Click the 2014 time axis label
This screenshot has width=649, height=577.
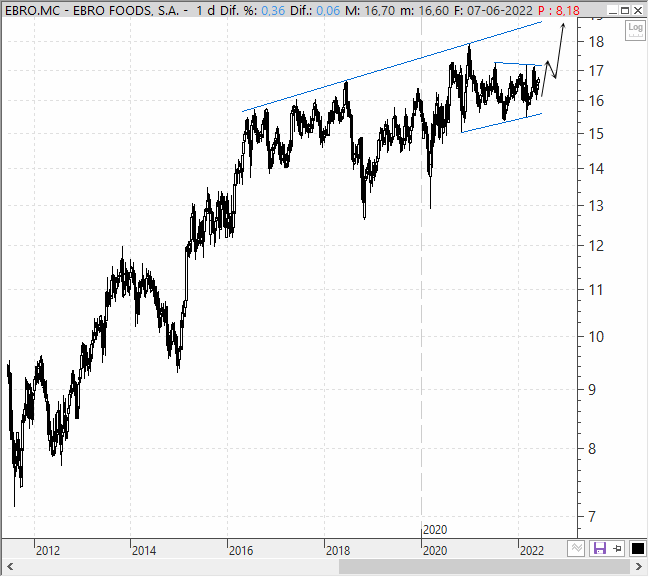coord(144,551)
